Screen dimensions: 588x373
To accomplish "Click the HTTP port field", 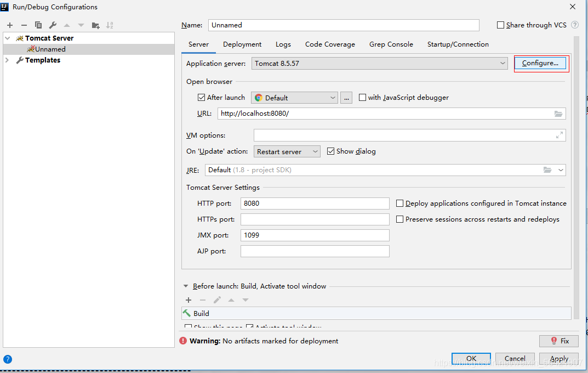I will pyautogui.click(x=315, y=204).
